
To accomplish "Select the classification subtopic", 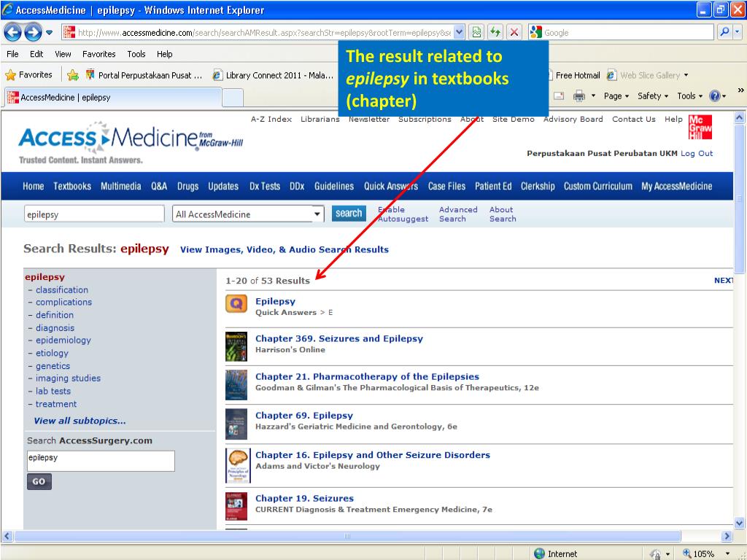I will point(62,289).
